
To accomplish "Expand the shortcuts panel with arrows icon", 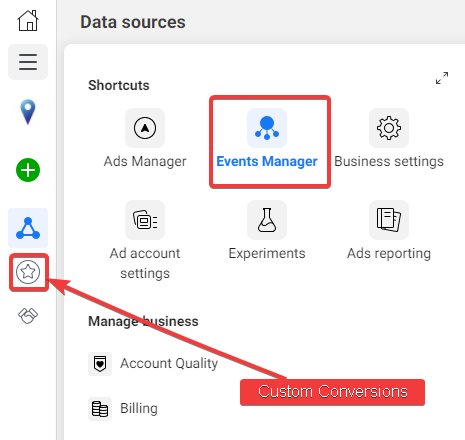I will [x=442, y=78].
